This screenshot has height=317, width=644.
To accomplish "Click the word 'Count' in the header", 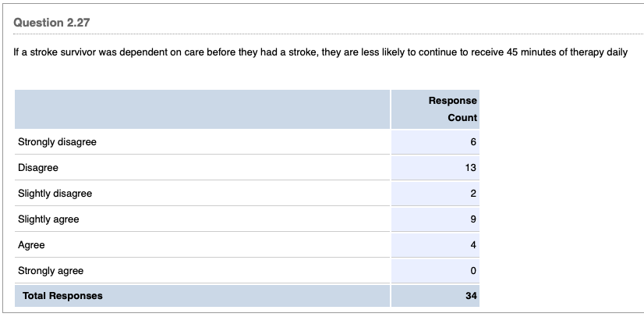I will [x=462, y=118].
